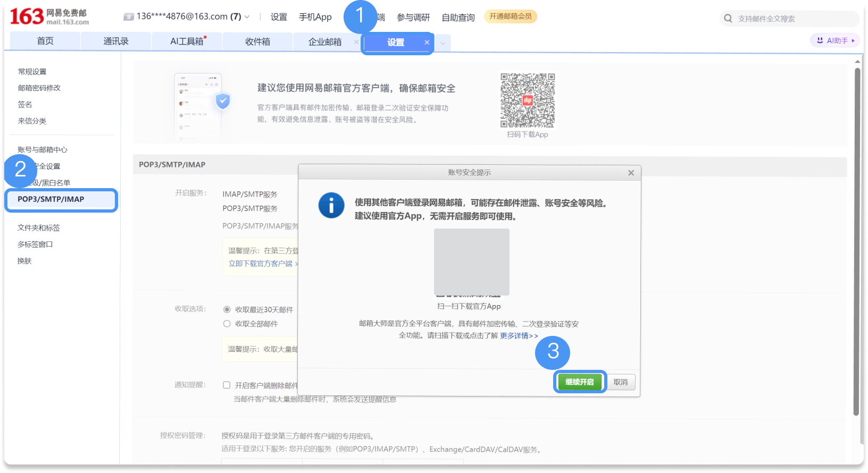Open 多标签窗口 in the sidebar
868x473 pixels.
35,244
